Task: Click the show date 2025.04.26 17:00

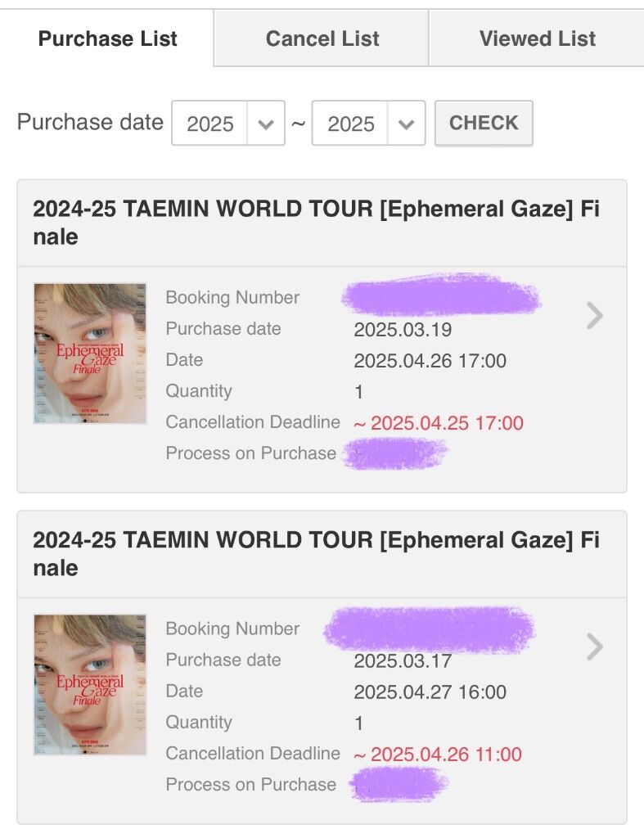Action: pyautogui.click(x=430, y=361)
